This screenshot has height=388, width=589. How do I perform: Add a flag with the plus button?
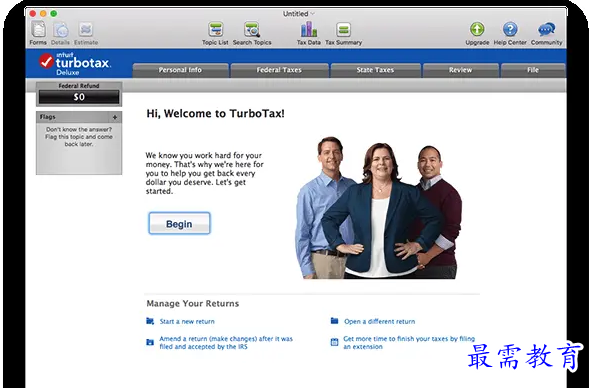point(115,117)
